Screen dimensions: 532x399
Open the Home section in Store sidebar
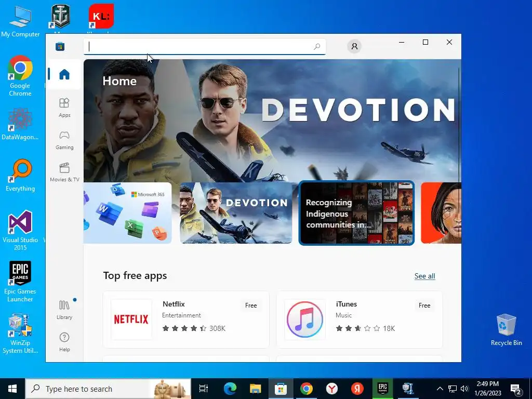click(64, 74)
